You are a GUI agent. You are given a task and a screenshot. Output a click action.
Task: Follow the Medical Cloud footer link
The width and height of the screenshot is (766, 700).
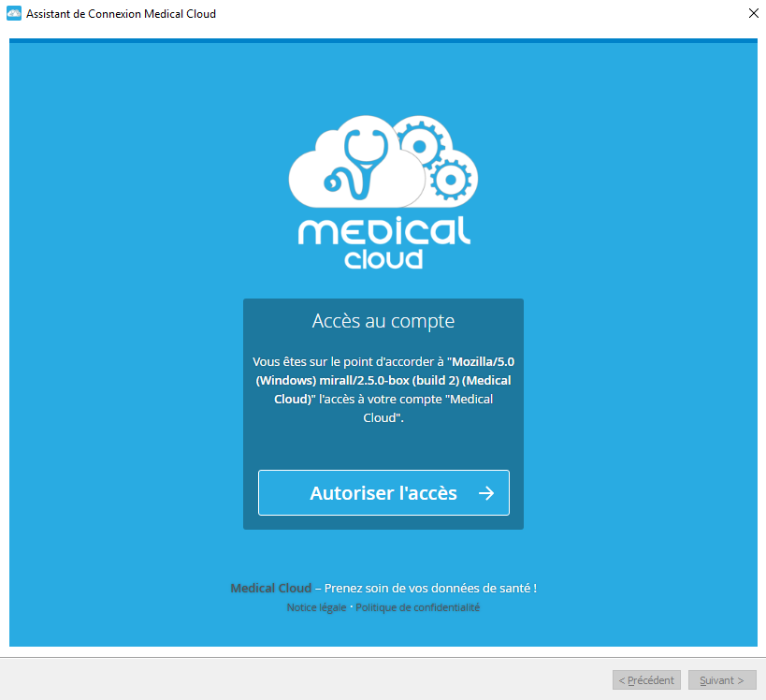coord(270,588)
